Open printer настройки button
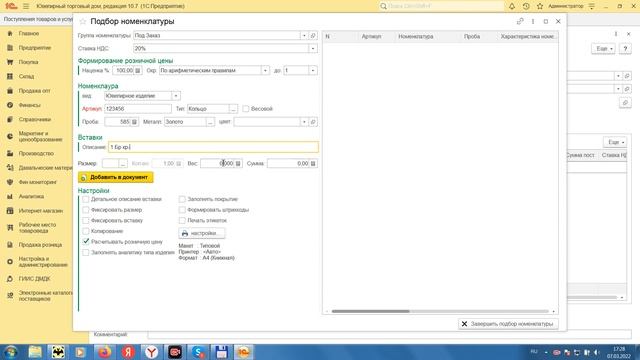Viewport: 640px width, 360px height. coord(202,233)
